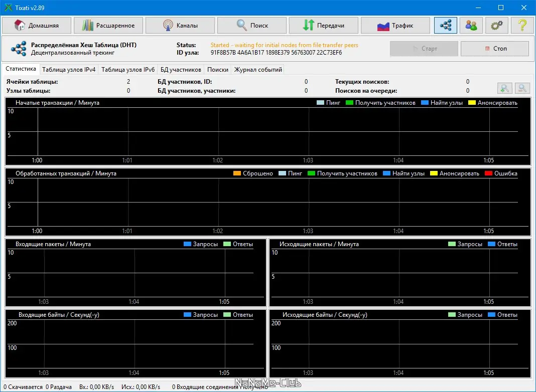Click Ячейки таблицы label

pos(32,82)
